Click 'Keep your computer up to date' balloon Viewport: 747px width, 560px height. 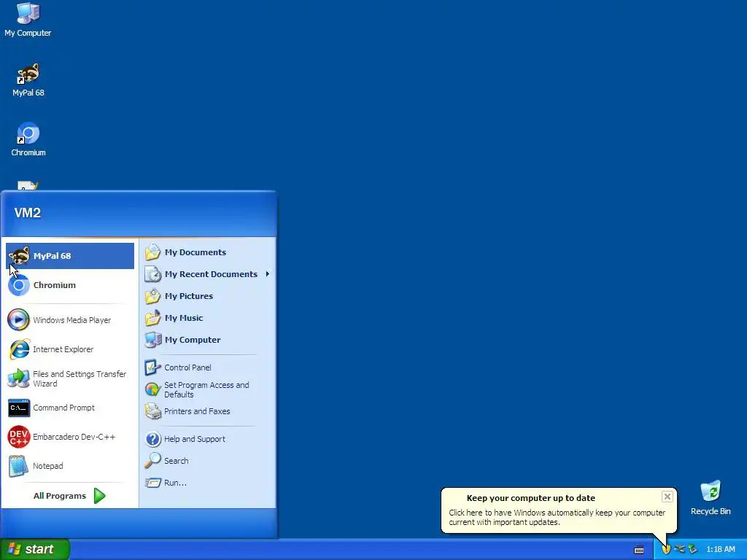[558, 510]
